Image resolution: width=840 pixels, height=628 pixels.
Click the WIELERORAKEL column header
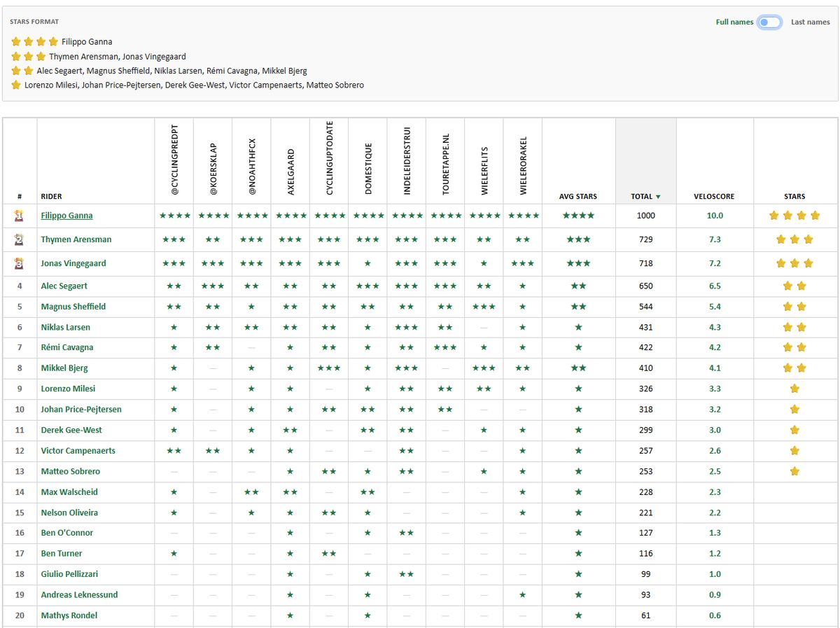click(x=522, y=165)
